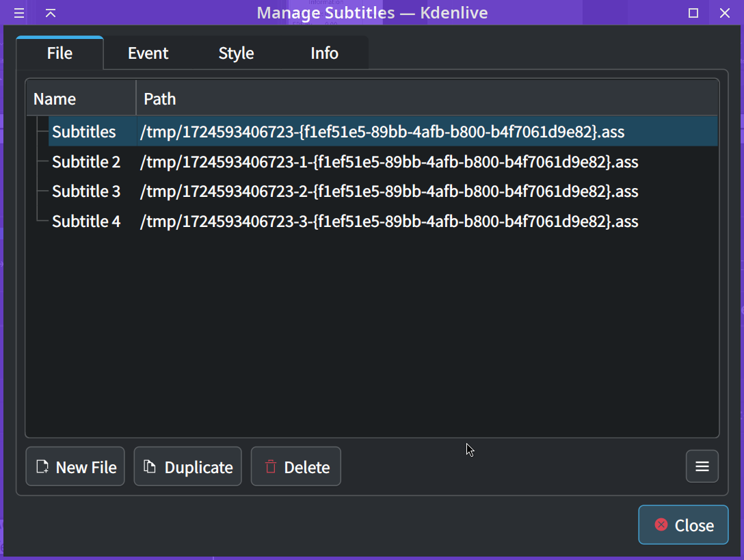Click the path of Subtitle 4
This screenshot has height=560, width=744.
tap(388, 222)
